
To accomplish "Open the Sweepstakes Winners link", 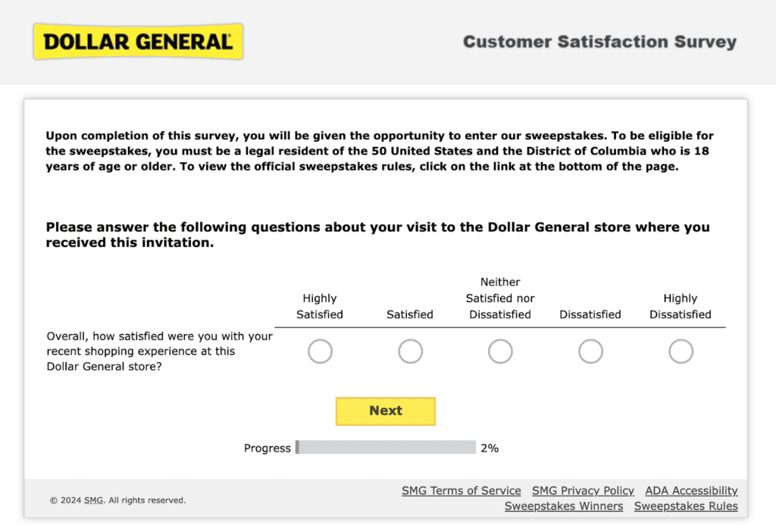I will [x=564, y=506].
